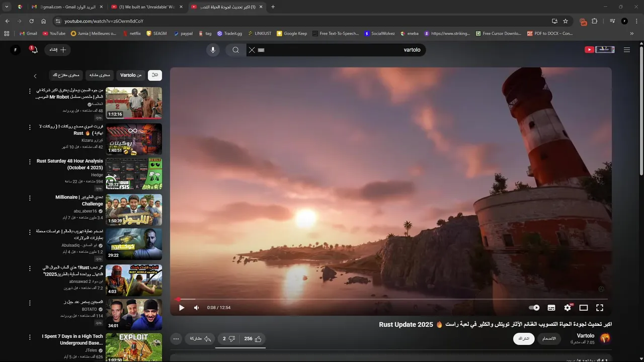This screenshot has height=362, width=644.
Task: Subscribe with the اشتراك button
Action: click(x=524, y=339)
